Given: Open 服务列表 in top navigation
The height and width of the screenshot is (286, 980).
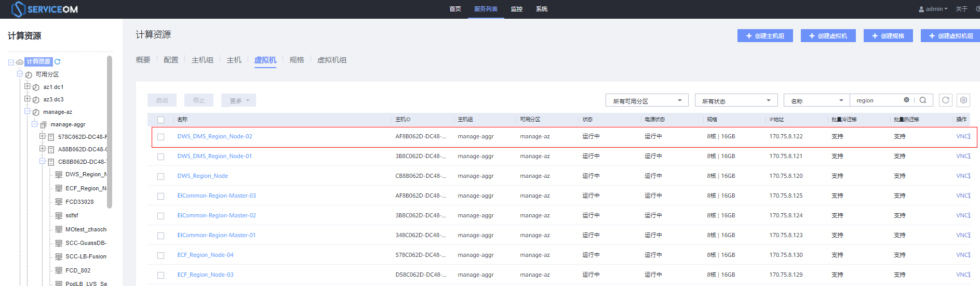Looking at the screenshot, I should 486,9.
